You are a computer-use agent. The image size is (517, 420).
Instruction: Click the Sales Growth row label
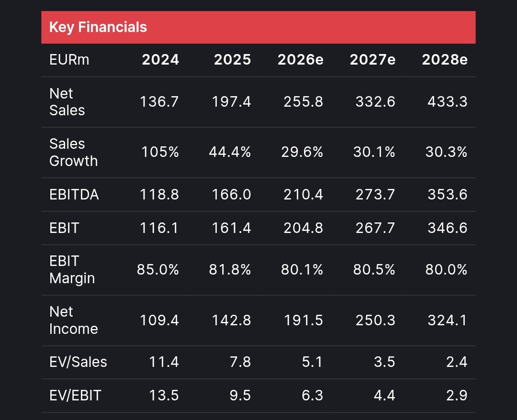coord(73,153)
